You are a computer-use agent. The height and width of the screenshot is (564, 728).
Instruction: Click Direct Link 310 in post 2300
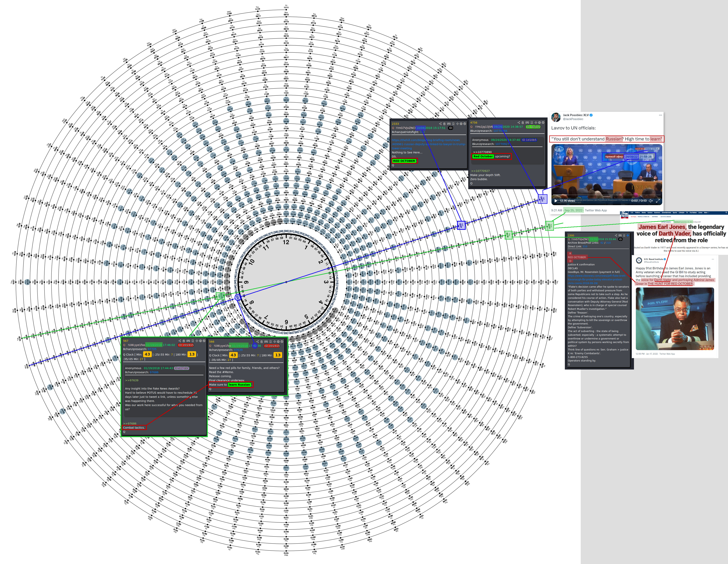585,247
